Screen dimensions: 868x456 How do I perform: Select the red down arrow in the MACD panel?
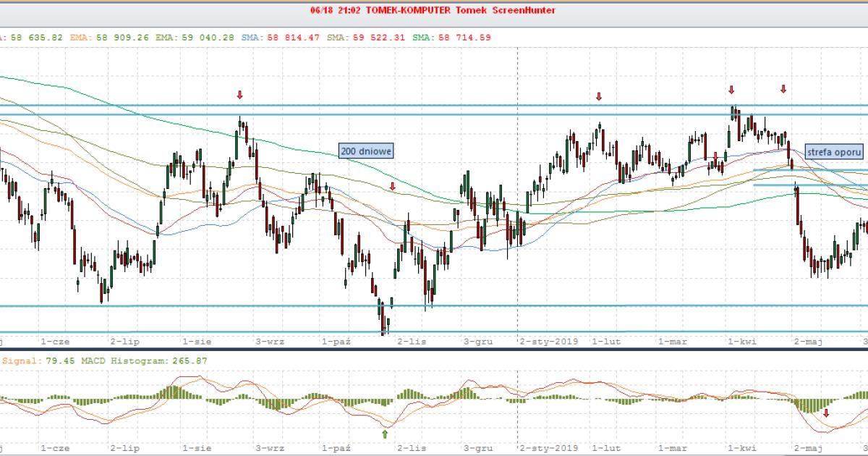point(826,413)
